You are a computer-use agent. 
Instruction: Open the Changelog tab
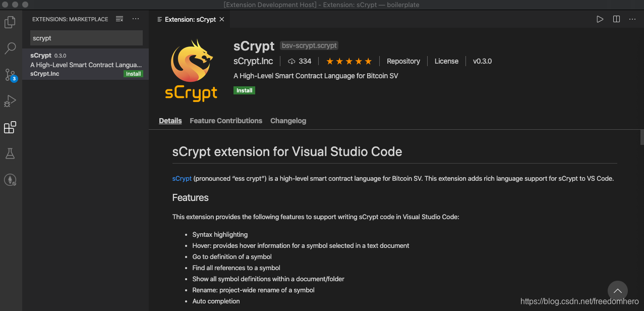[288, 121]
